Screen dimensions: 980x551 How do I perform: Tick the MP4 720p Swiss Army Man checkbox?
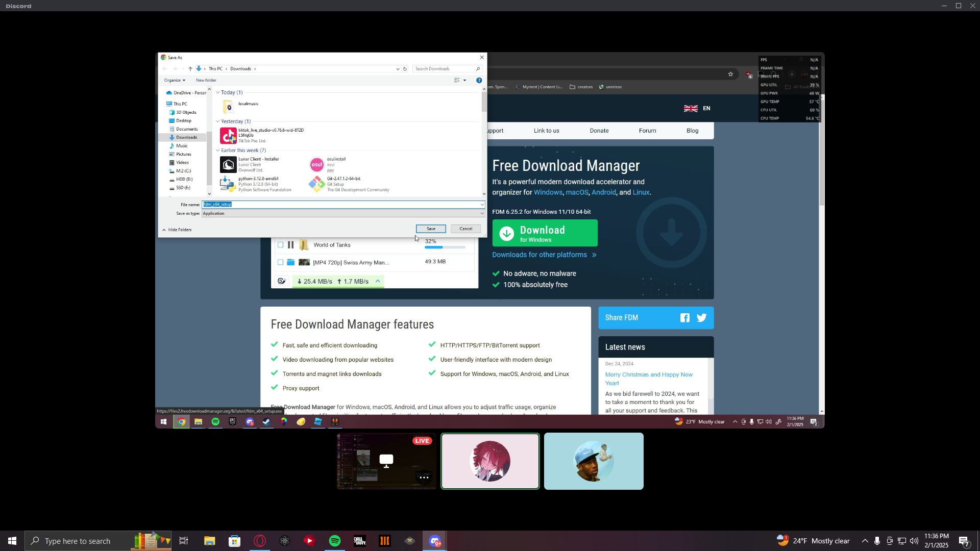[280, 262]
